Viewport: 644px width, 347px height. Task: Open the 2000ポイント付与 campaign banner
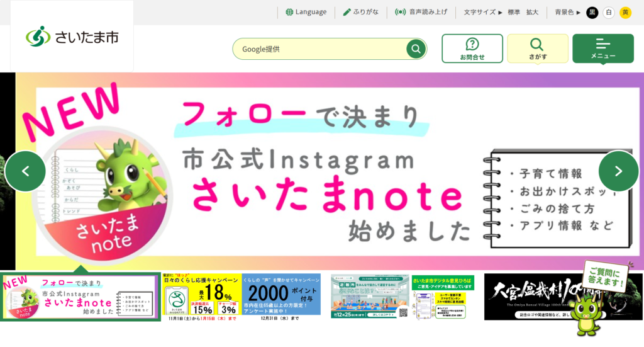coord(281,297)
